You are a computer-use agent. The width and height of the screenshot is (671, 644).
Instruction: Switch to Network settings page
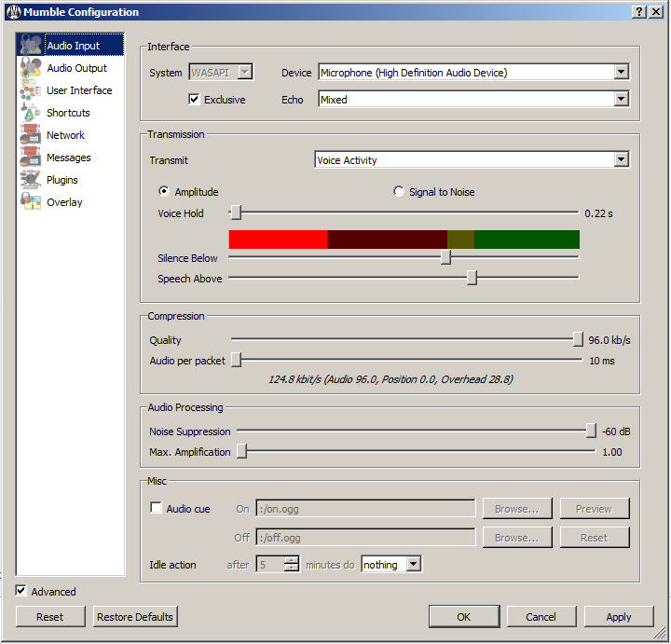click(x=70, y=135)
